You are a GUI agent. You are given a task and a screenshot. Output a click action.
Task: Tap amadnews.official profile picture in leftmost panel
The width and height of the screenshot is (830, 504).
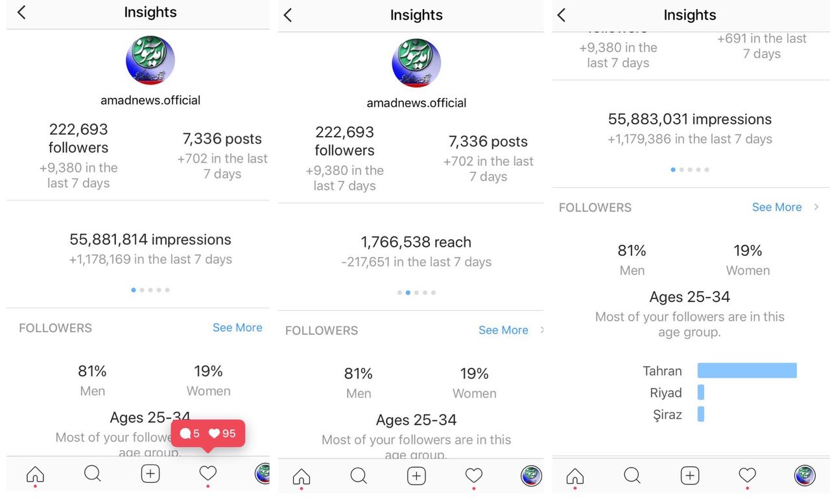(x=150, y=60)
